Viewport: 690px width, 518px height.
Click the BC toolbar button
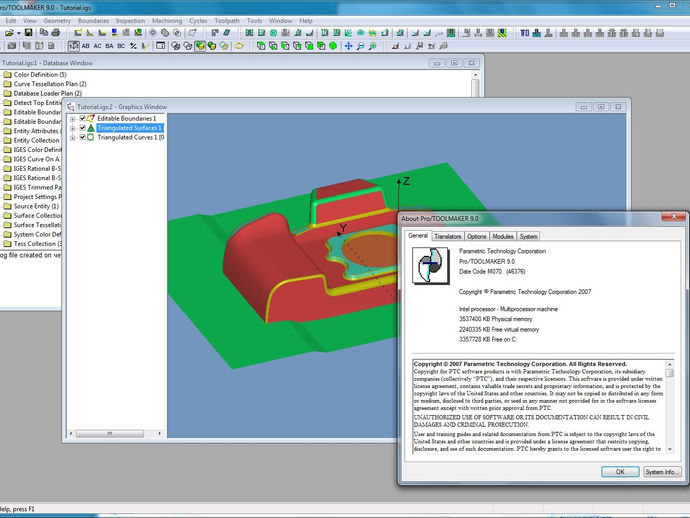[x=121, y=46]
